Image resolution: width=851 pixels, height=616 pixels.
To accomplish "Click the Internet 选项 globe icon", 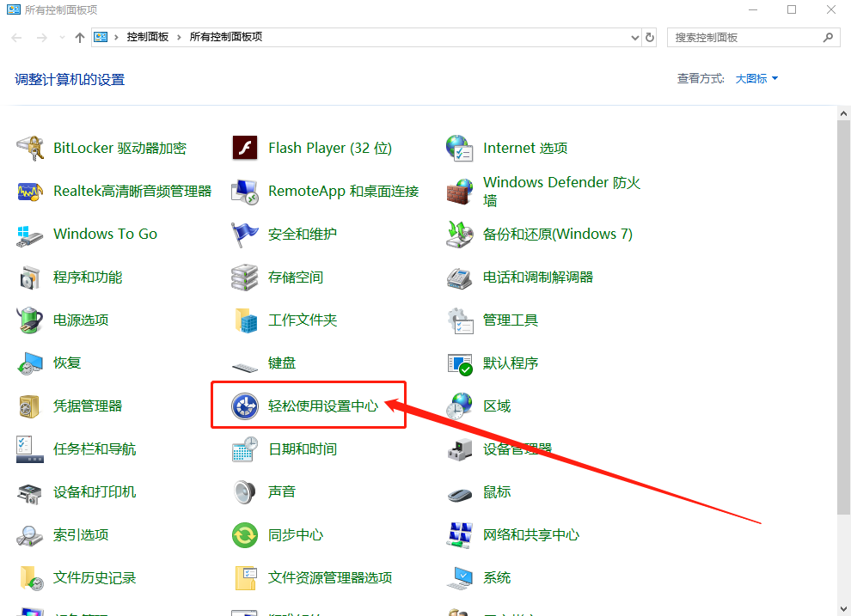I will click(460, 148).
